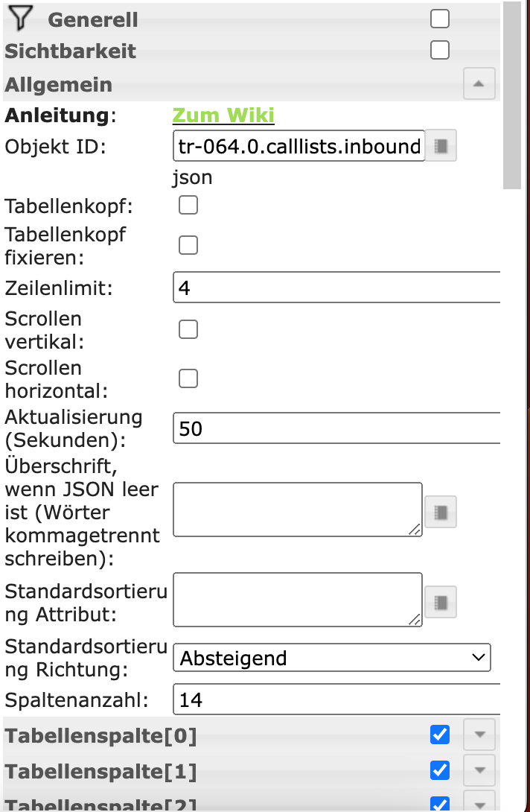
Task: Expand Tabellenspalte[0] settings
Action: tap(479, 734)
